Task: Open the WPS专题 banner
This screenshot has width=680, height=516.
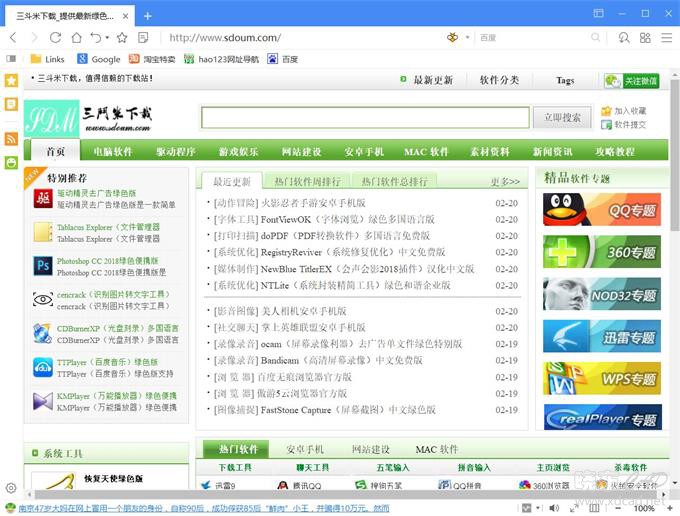Action: point(602,379)
